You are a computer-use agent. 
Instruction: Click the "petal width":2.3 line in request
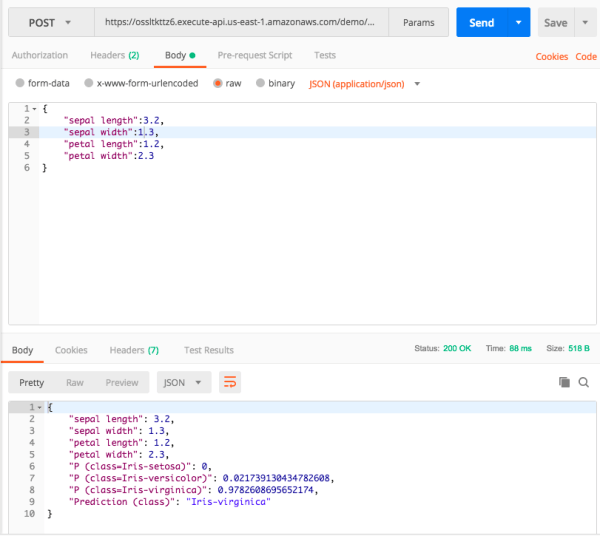pos(109,156)
